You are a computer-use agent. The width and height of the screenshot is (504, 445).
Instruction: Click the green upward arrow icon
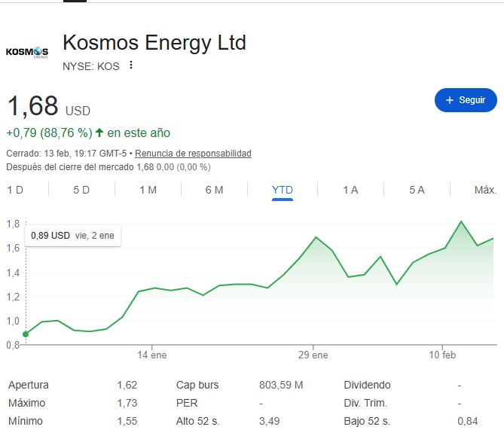point(99,133)
